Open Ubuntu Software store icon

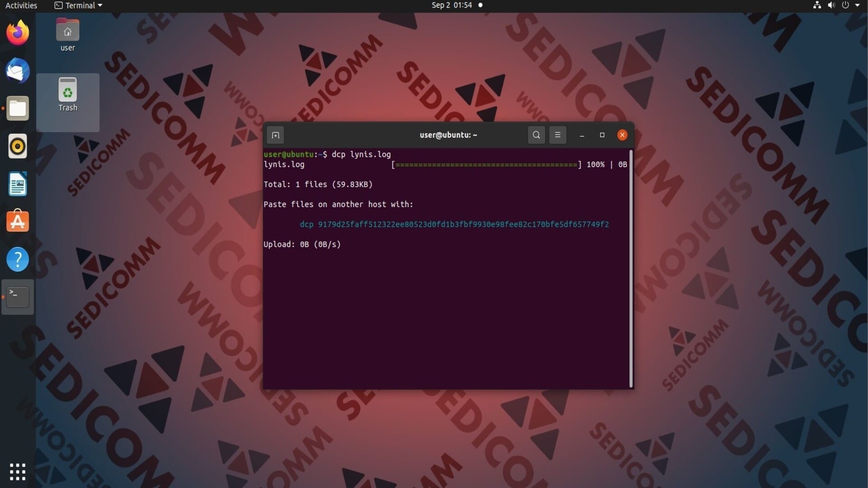(18, 221)
